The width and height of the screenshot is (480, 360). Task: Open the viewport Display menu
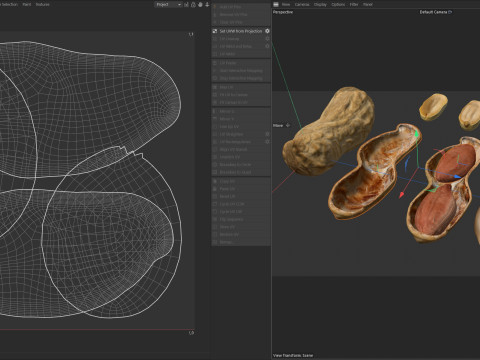pos(320,5)
